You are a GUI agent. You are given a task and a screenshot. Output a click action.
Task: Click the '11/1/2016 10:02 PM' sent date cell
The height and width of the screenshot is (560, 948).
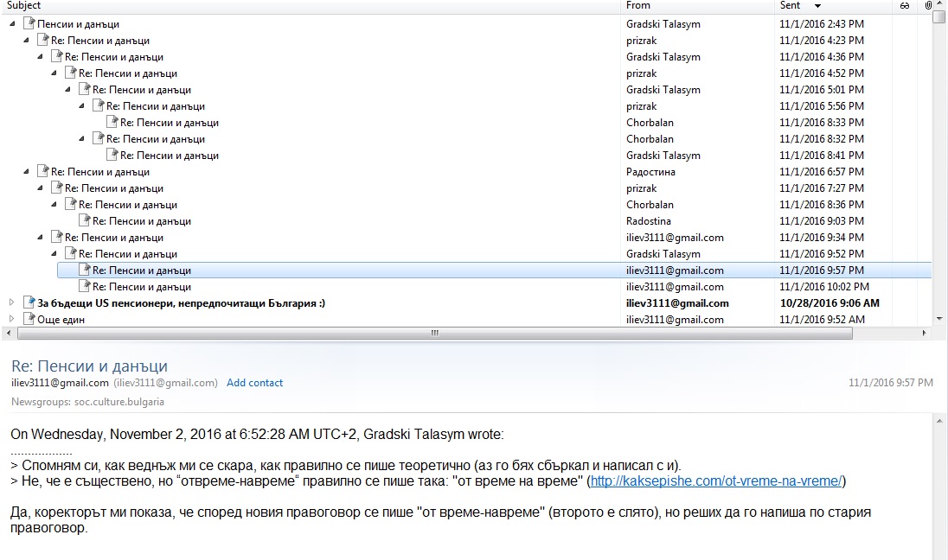pos(824,286)
